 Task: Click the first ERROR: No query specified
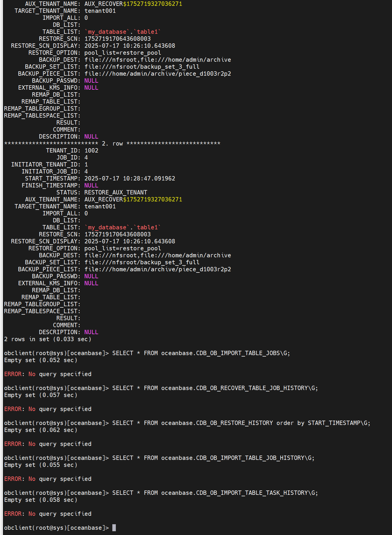click(48, 374)
